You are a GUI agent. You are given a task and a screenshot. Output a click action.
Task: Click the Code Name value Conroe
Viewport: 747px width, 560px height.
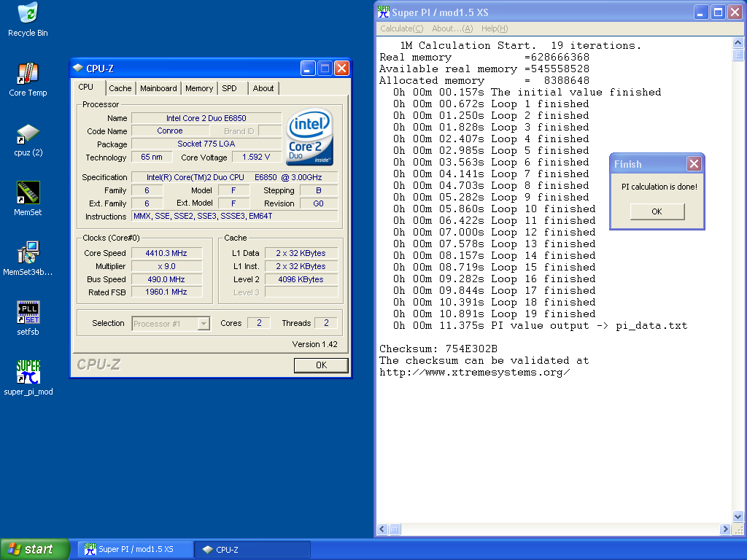(170, 131)
